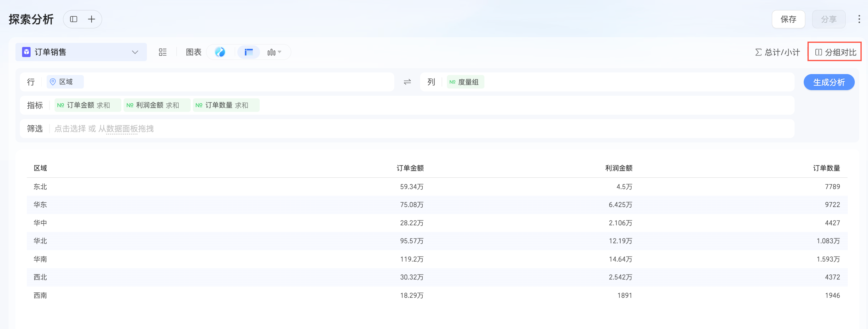Select the 华南 row label

point(40,259)
